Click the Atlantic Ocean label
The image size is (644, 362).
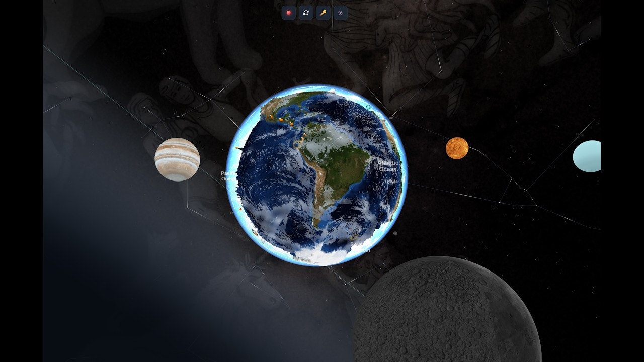387,166
